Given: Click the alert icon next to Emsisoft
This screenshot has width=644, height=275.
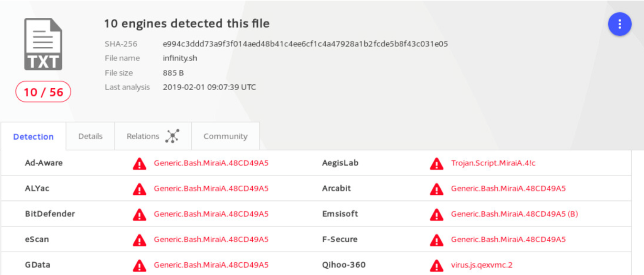Looking at the screenshot, I should (x=437, y=214).
